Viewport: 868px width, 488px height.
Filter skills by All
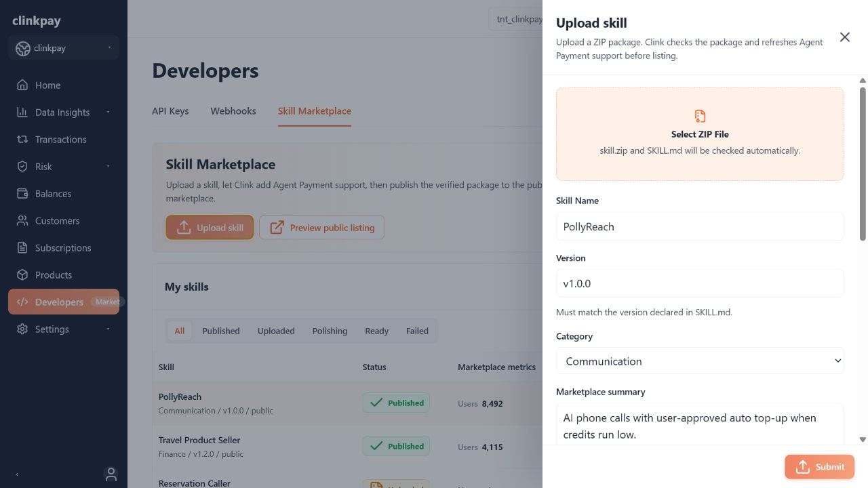pos(179,331)
